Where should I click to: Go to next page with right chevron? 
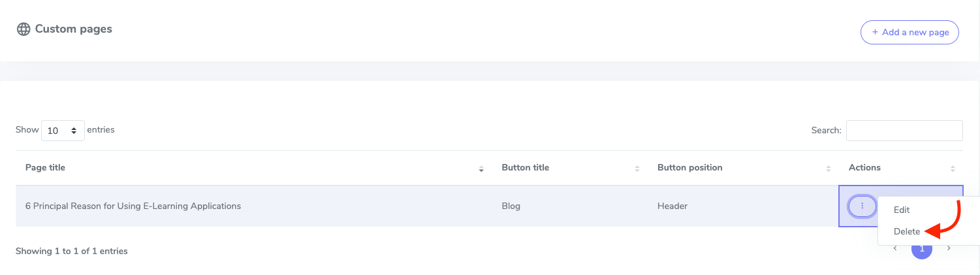(x=949, y=248)
